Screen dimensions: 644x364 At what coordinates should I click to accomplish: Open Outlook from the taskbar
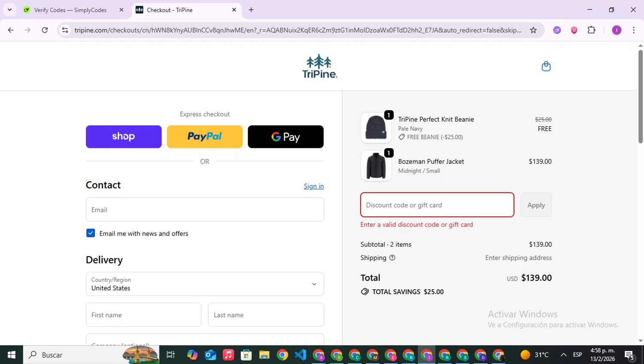210,355
